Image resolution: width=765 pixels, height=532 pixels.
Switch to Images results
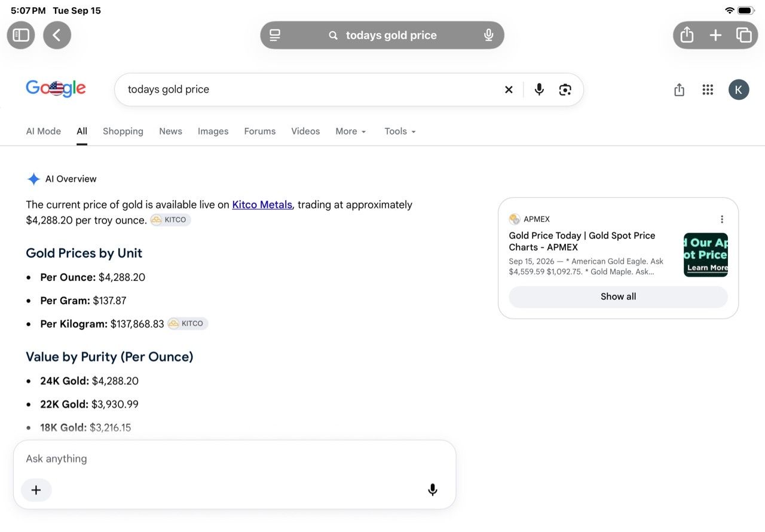pyautogui.click(x=213, y=132)
